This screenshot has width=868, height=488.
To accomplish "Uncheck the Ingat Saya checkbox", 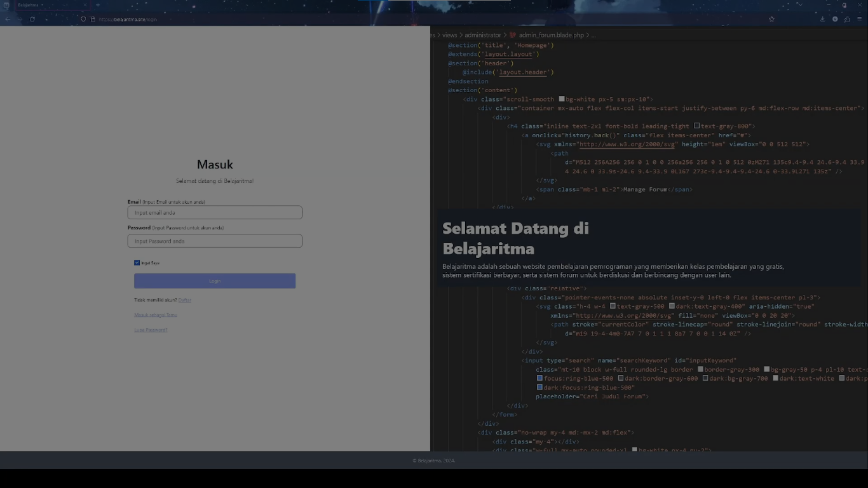I will [x=137, y=262].
